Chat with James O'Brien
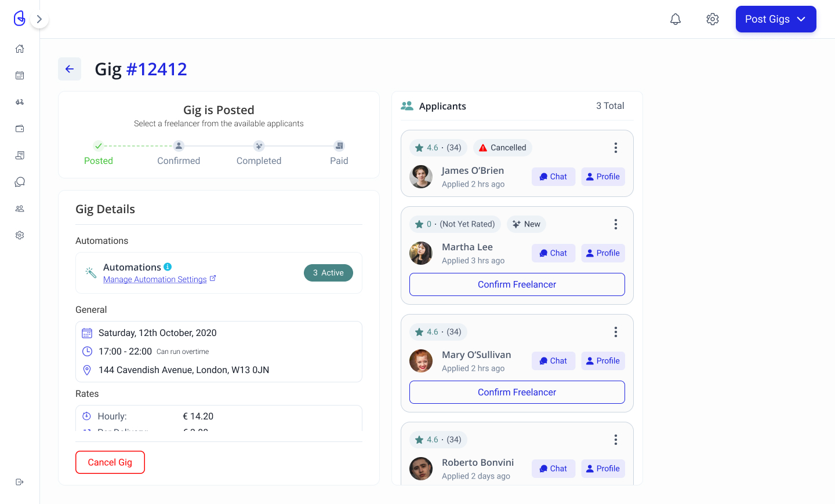Viewport: 835px width, 504px height. tap(553, 177)
